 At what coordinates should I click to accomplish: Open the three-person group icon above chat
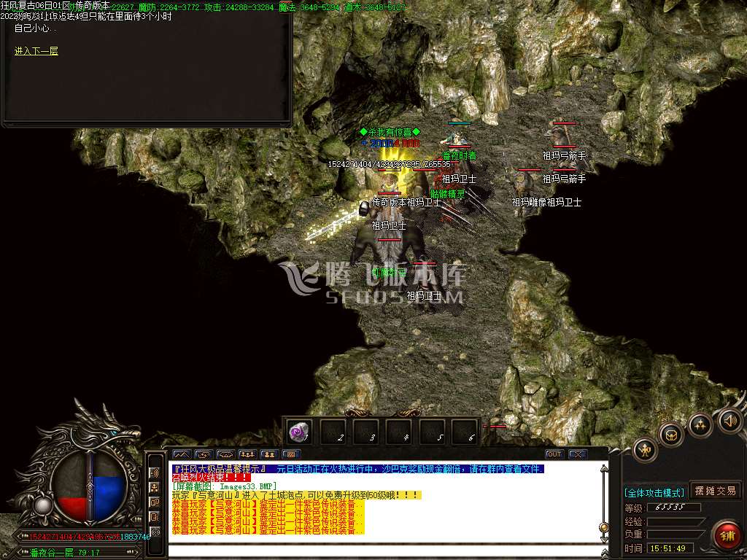pos(247,454)
